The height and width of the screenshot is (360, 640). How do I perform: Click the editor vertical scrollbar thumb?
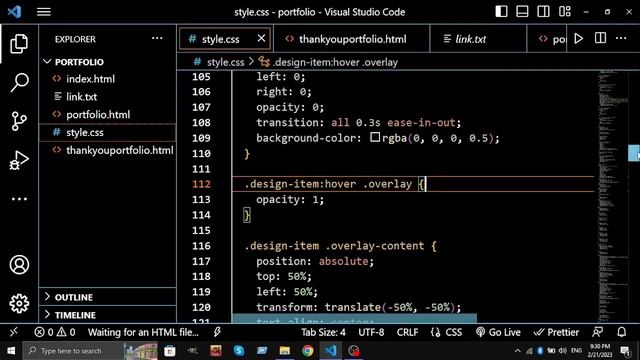634,153
